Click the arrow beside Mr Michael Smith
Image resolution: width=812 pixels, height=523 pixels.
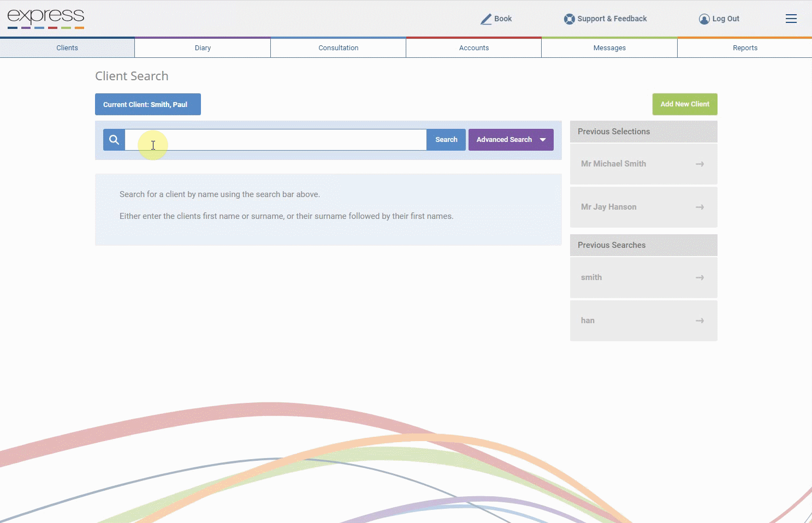point(700,164)
